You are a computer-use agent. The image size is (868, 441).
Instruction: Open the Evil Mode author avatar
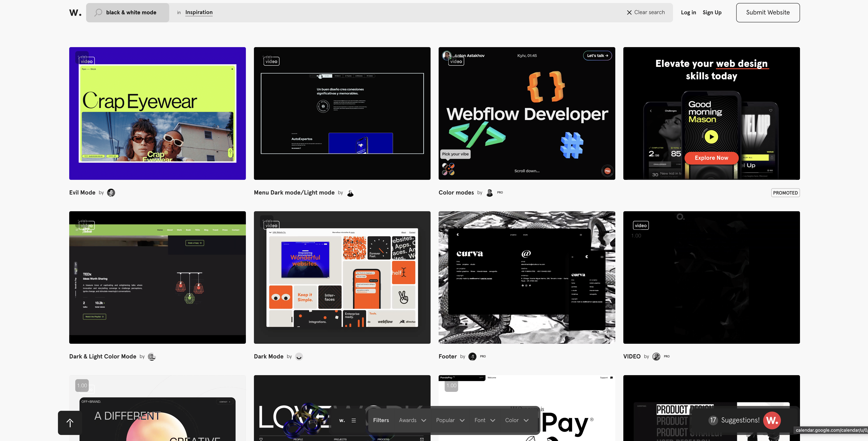click(111, 193)
